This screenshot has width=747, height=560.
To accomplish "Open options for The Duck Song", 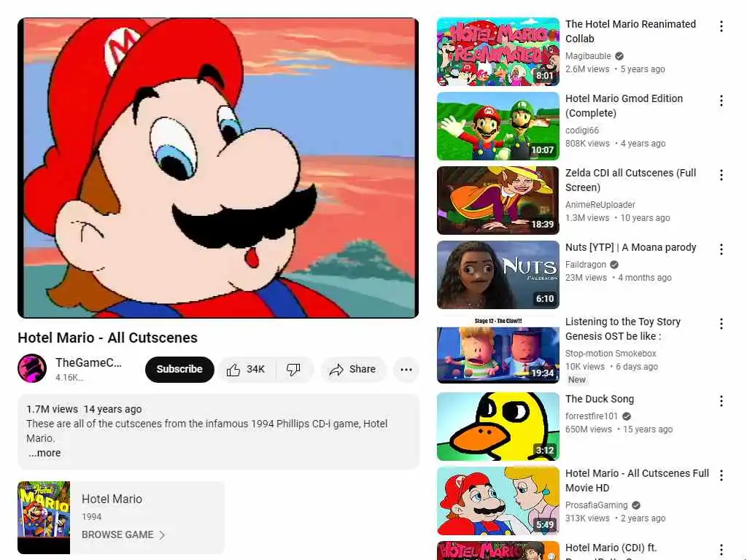I will 721,401.
